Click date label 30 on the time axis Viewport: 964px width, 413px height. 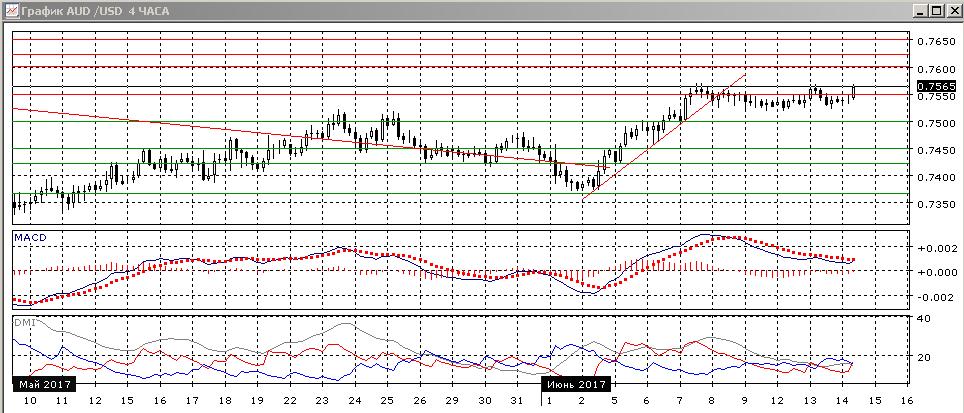point(485,401)
